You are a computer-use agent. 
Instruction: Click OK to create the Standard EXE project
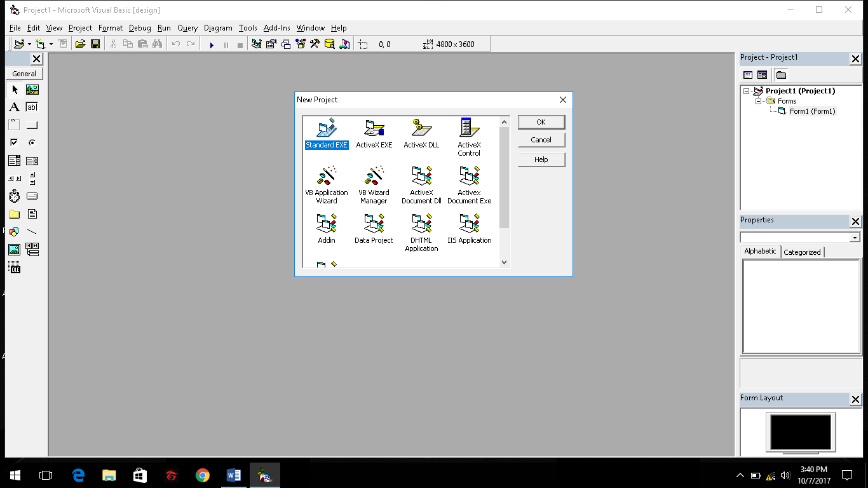click(x=541, y=122)
